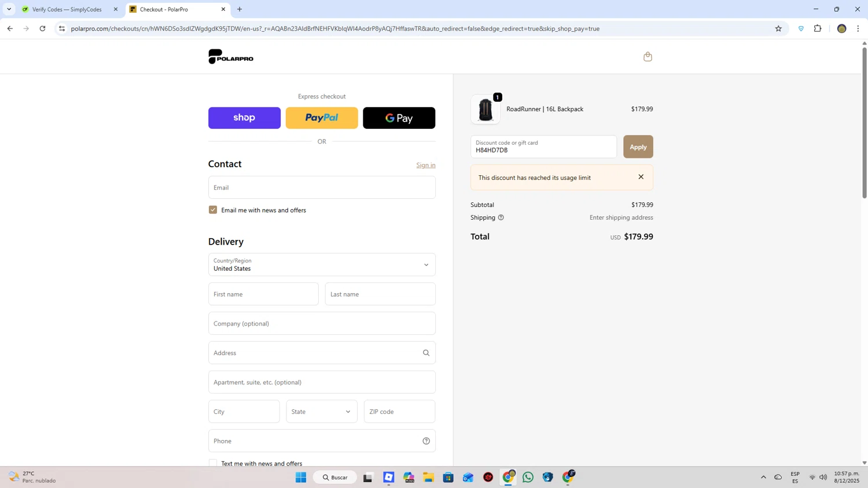Screen dimensions: 868x488
Task: Open the volume control in system tray
Action: (823, 477)
